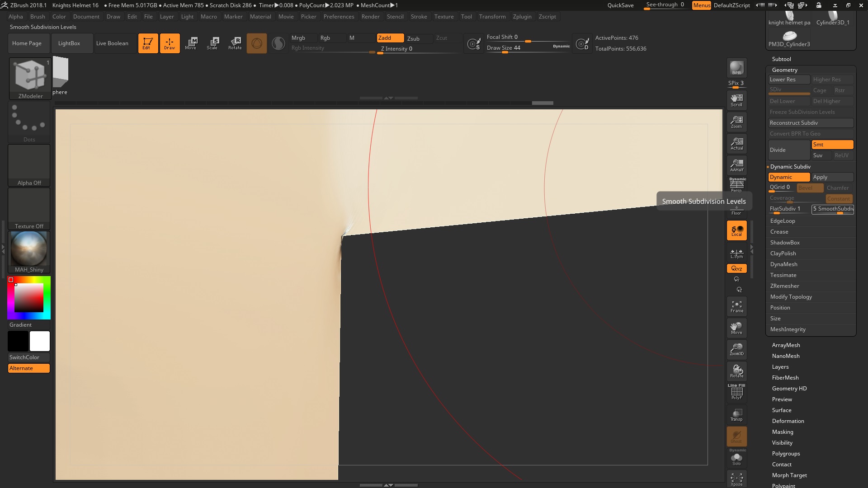Expand the Deformation palette section

tap(788, 421)
